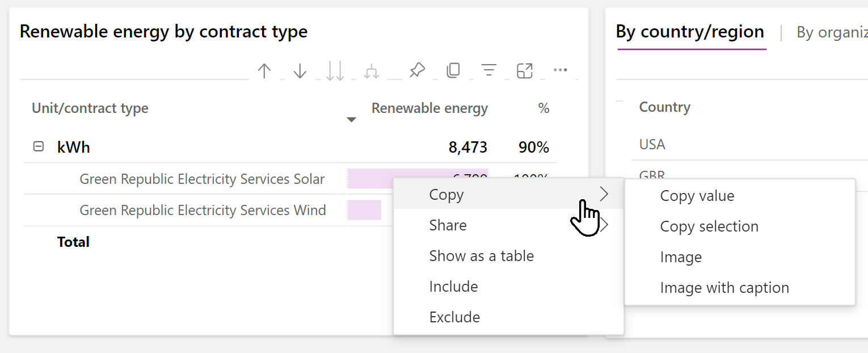The image size is (868, 353).
Task: Enable drill down mode with the down arrow
Action: pos(300,70)
